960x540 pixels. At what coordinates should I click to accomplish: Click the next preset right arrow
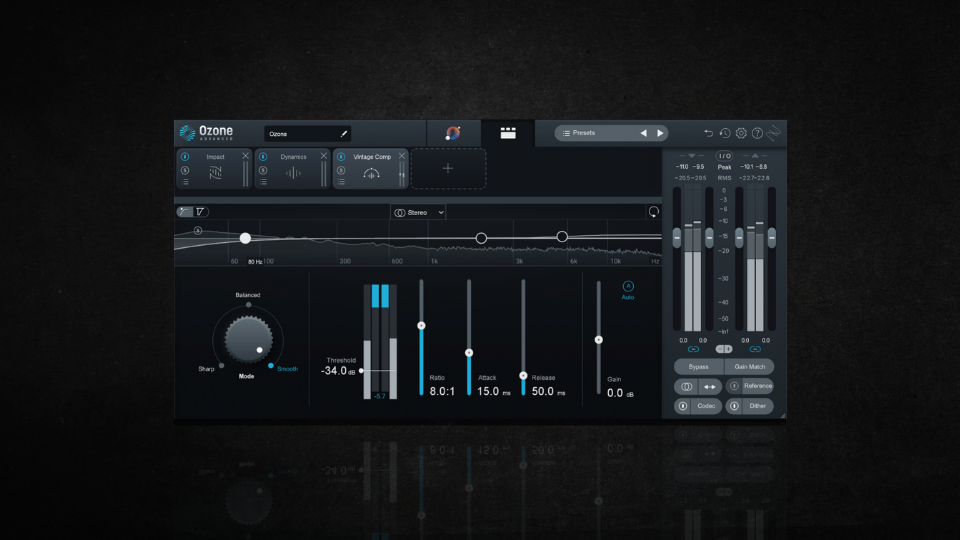pos(660,133)
